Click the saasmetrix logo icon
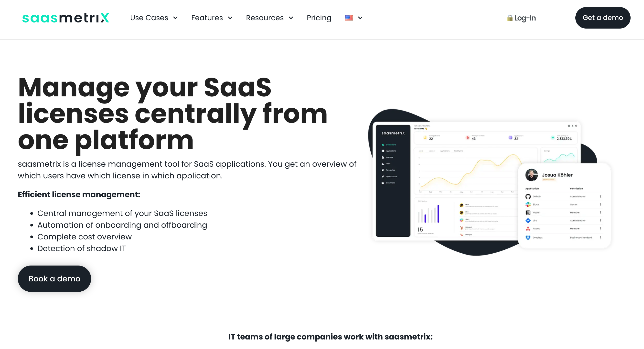 (x=65, y=18)
